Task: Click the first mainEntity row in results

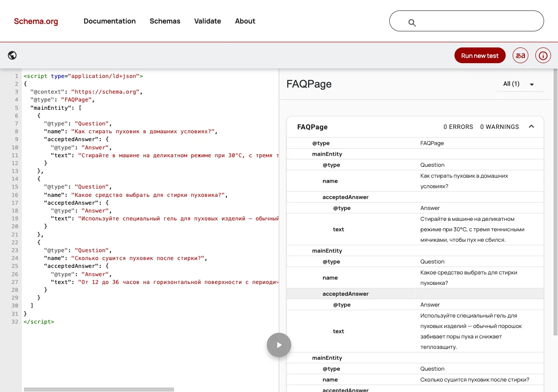Action: 415,154
